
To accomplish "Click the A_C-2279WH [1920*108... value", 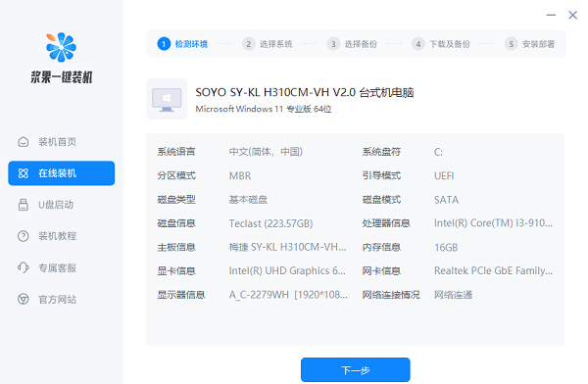I will pos(288,295).
